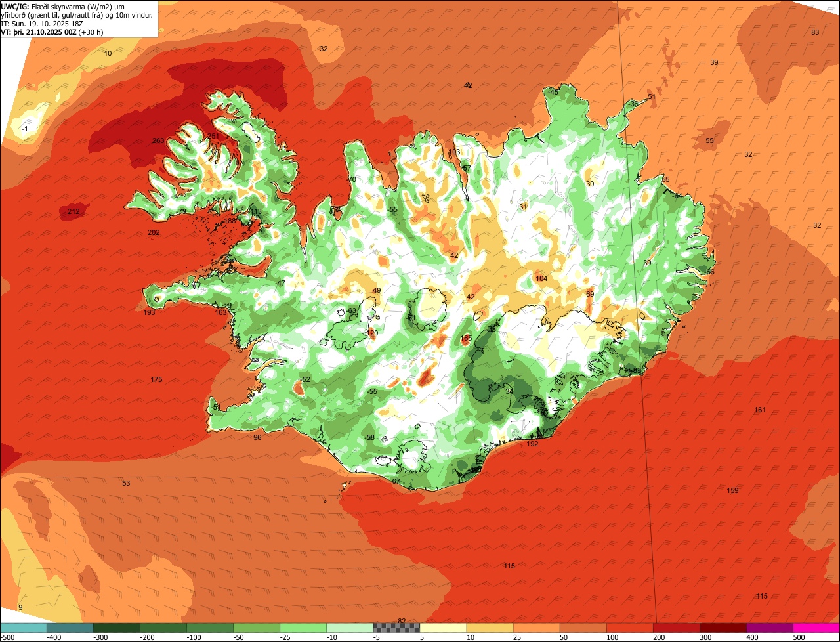Screen dimensions: 840x642
Task: Click the legend swatch between -100 and -50
Action: pos(210,628)
